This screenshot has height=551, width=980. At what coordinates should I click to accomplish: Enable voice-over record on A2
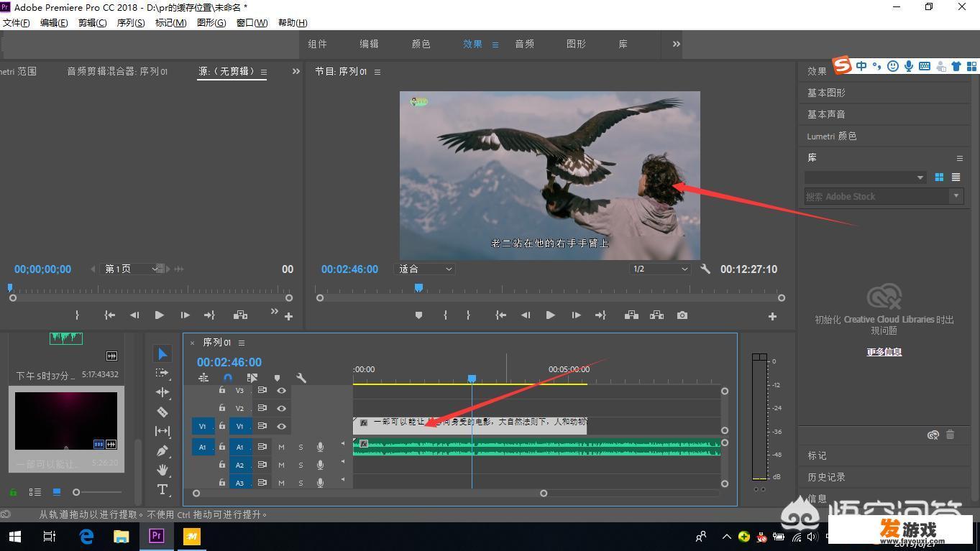click(x=320, y=465)
